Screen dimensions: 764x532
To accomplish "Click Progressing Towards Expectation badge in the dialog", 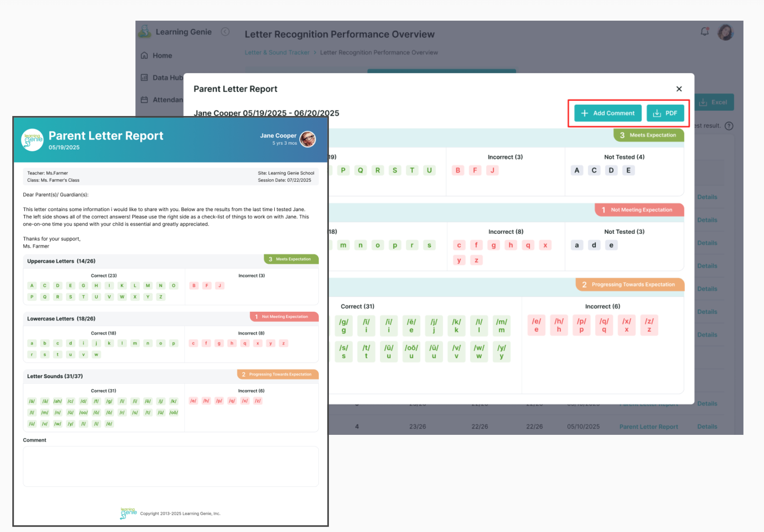I will 629,284.
